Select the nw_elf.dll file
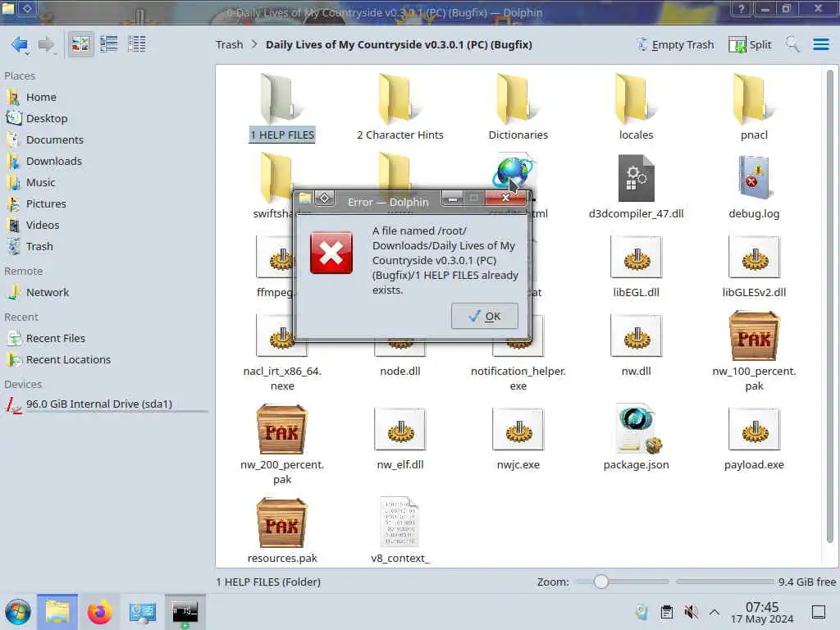 400,438
